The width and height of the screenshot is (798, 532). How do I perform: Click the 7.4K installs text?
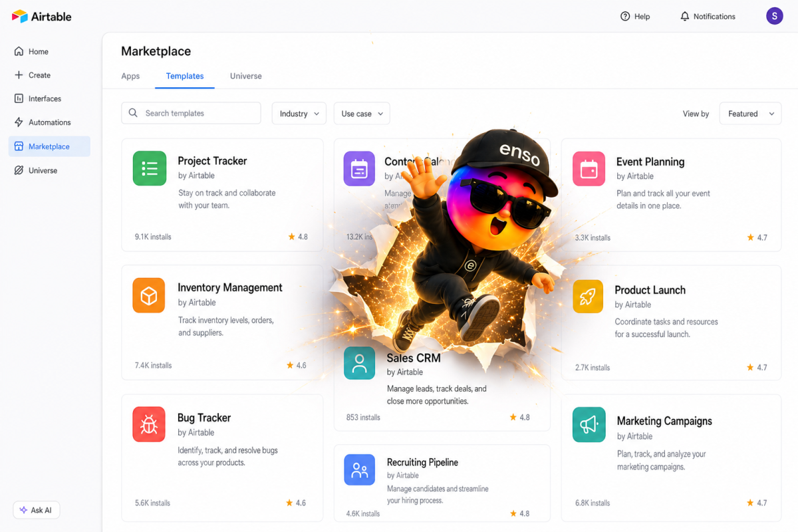pos(153,365)
